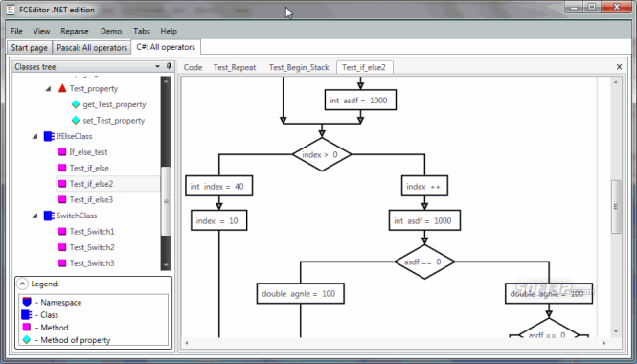Click the magenta method icon of Test_Switch2

pos(62,247)
